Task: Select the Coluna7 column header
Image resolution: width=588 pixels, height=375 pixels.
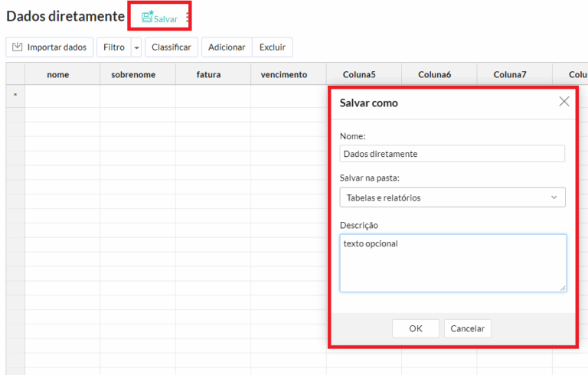Action: coord(514,74)
